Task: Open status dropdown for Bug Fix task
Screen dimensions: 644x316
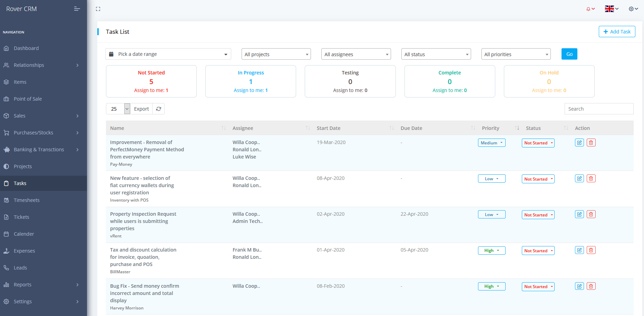Action: pos(538,286)
